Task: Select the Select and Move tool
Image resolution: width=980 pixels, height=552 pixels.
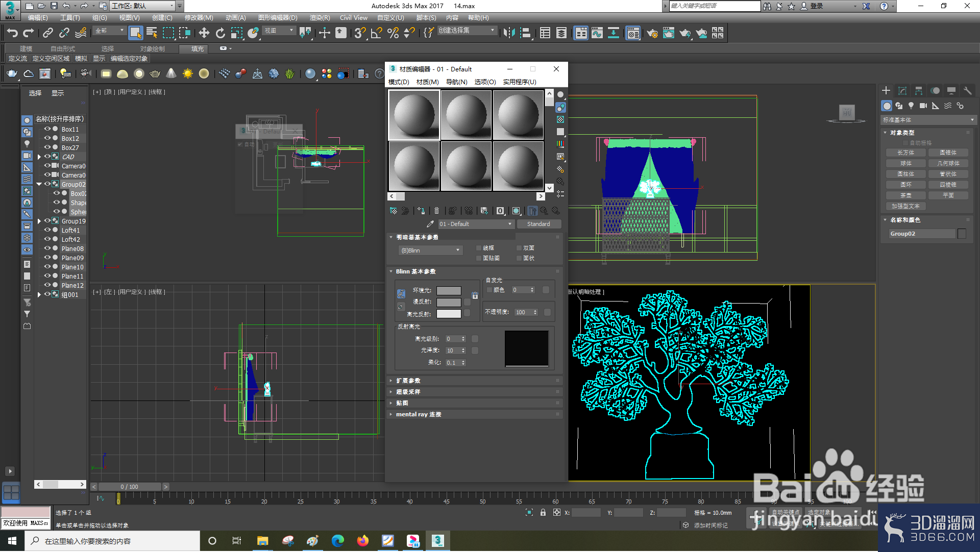Action: click(204, 33)
